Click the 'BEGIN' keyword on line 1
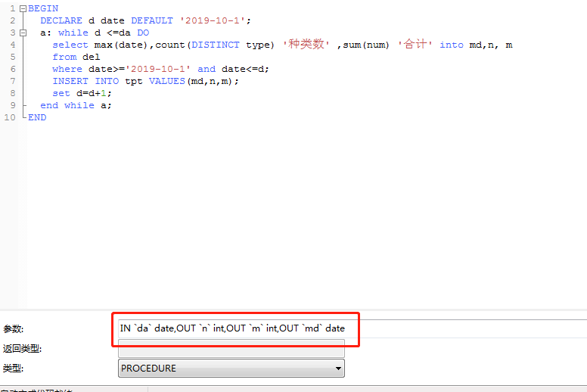587x392 pixels. point(43,8)
